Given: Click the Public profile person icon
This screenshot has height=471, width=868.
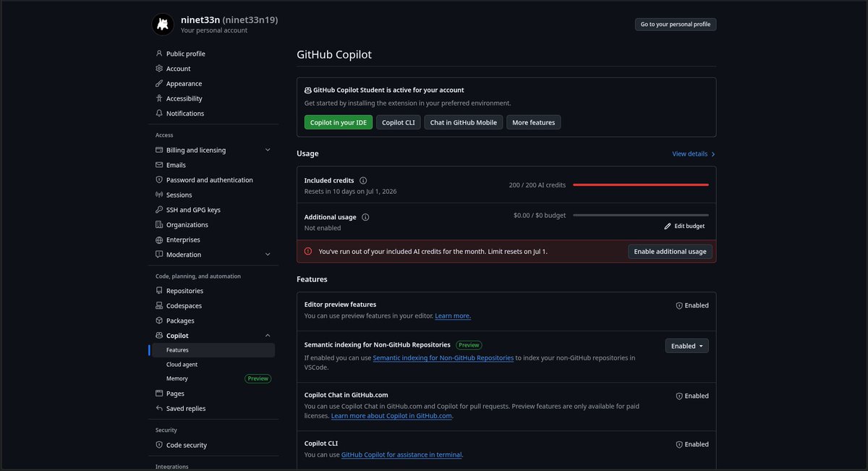Looking at the screenshot, I should (159, 54).
